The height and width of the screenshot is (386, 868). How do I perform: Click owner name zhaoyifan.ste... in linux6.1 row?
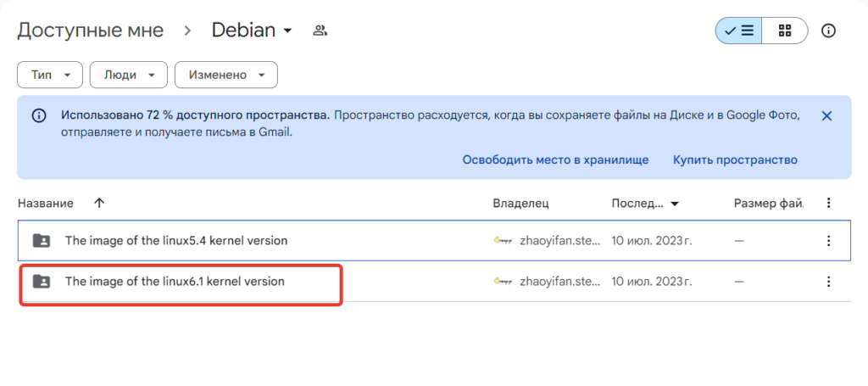[x=559, y=282]
